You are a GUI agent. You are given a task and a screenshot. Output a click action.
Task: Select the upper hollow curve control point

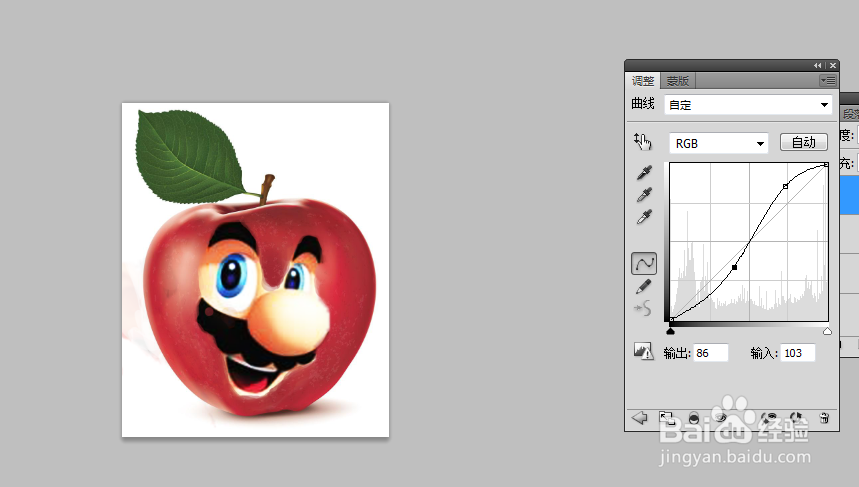point(786,187)
